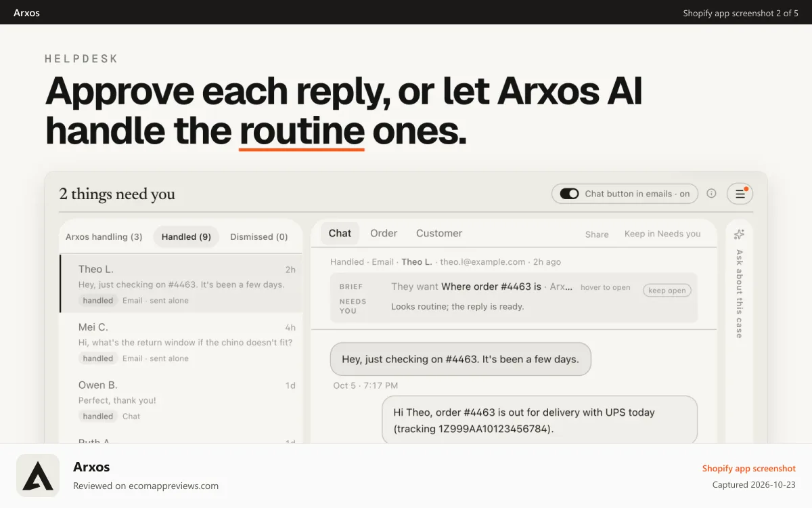
Task: Click the 2h time on Theo L. row
Action: (290, 270)
